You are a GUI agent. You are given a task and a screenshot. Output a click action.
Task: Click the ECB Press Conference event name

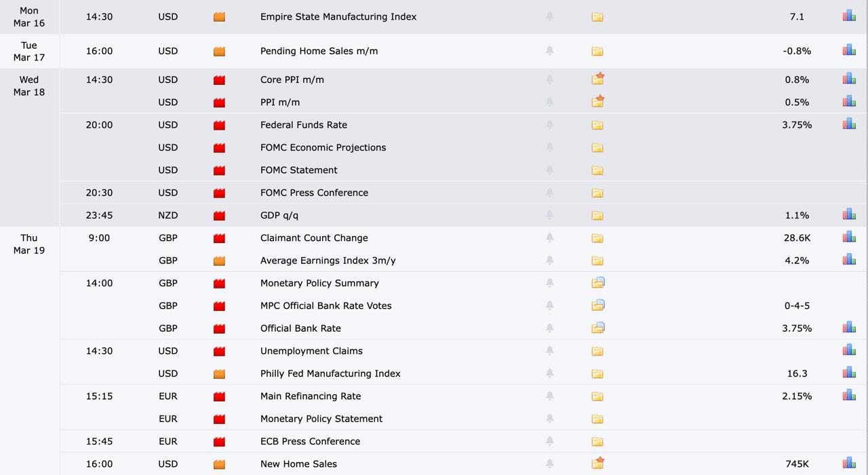[310, 441]
